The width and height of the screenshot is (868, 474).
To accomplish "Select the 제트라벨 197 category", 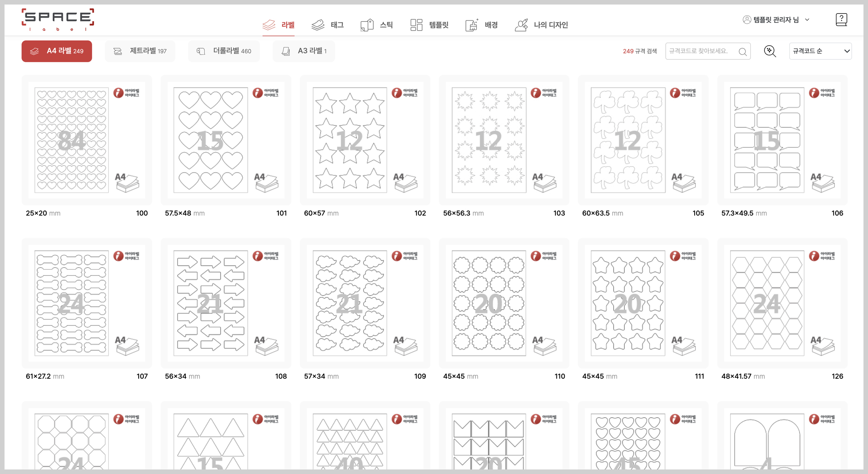I will coord(140,51).
